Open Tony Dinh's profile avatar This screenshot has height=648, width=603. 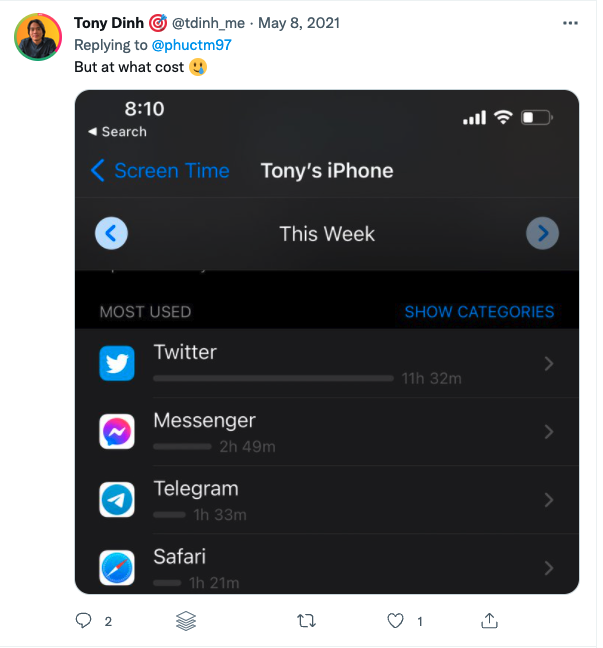coord(37,37)
